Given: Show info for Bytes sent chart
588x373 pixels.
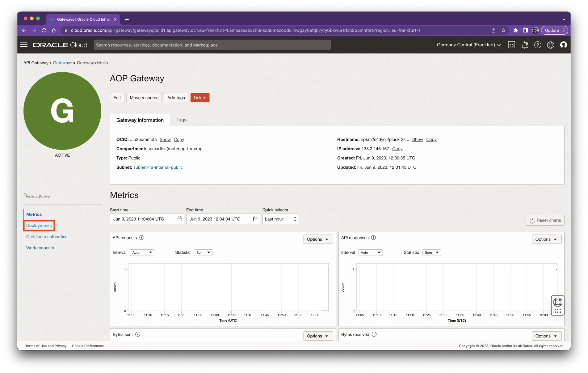Looking at the screenshot, I should [138, 334].
